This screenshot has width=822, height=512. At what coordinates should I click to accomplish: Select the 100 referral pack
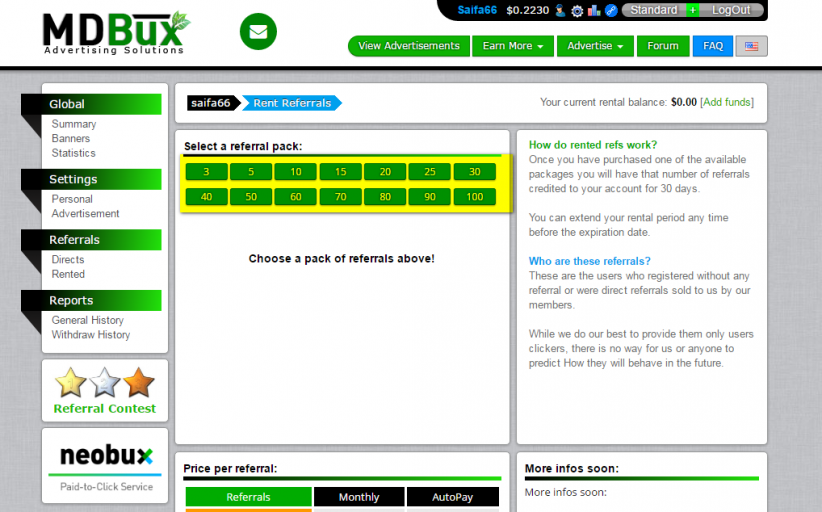474,197
